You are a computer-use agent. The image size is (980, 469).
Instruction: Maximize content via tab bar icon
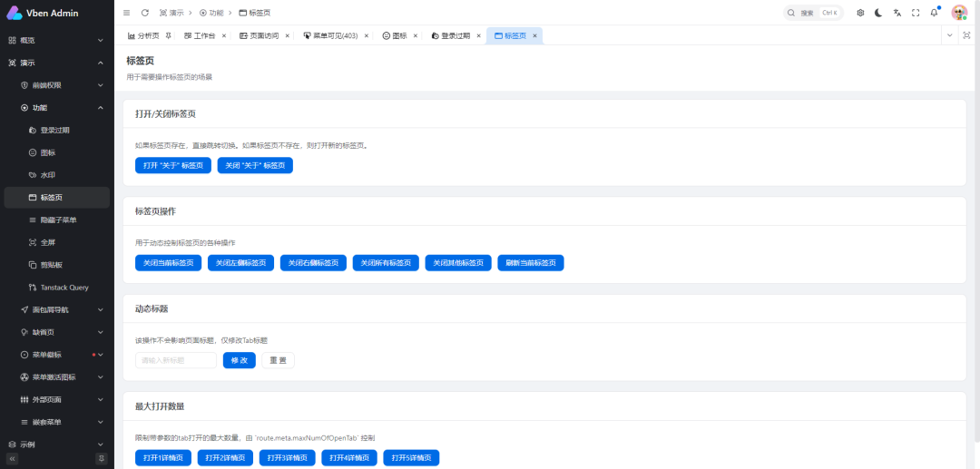(967, 35)
